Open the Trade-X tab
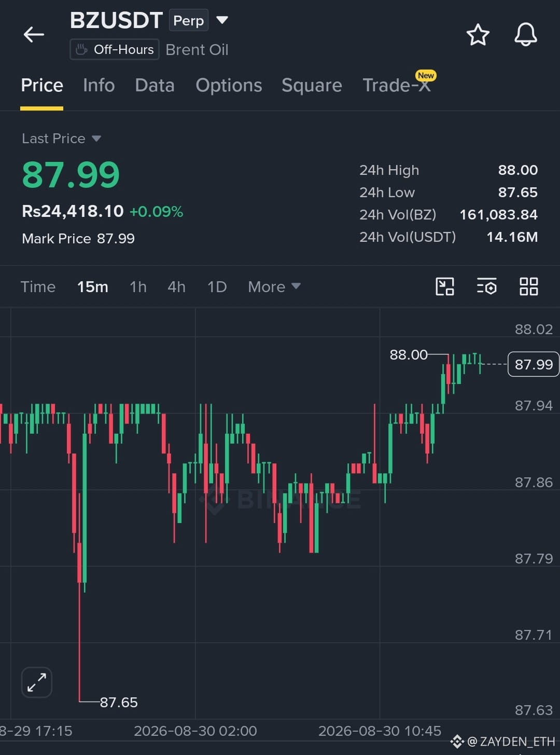560x755 pixels. (397, 85)
